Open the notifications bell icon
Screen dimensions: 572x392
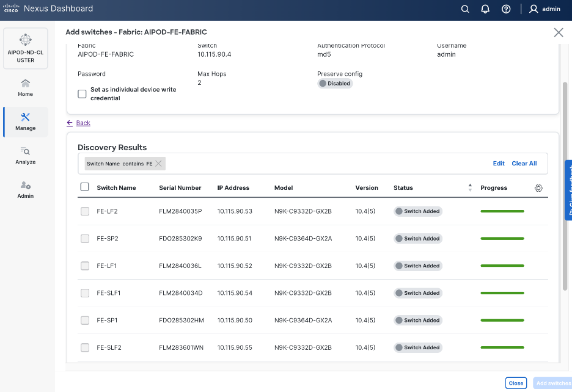click(x=485, y=9)
